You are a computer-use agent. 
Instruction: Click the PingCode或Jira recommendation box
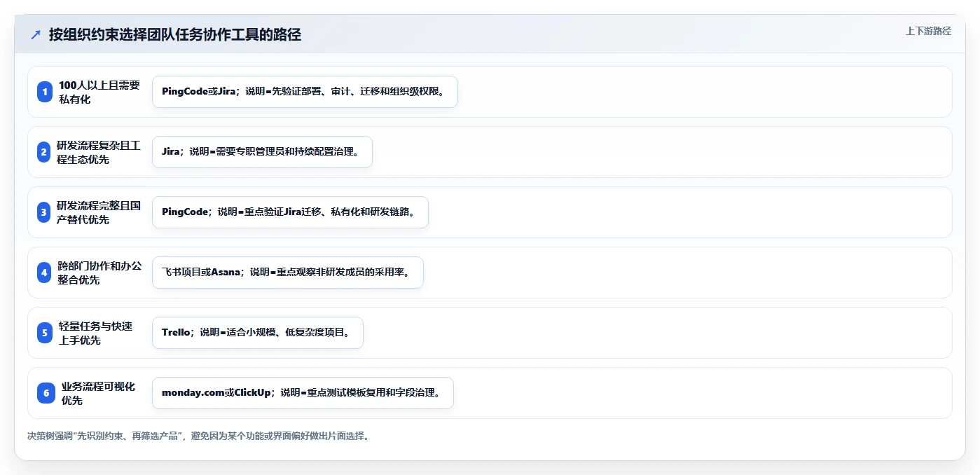coord(305,92)
